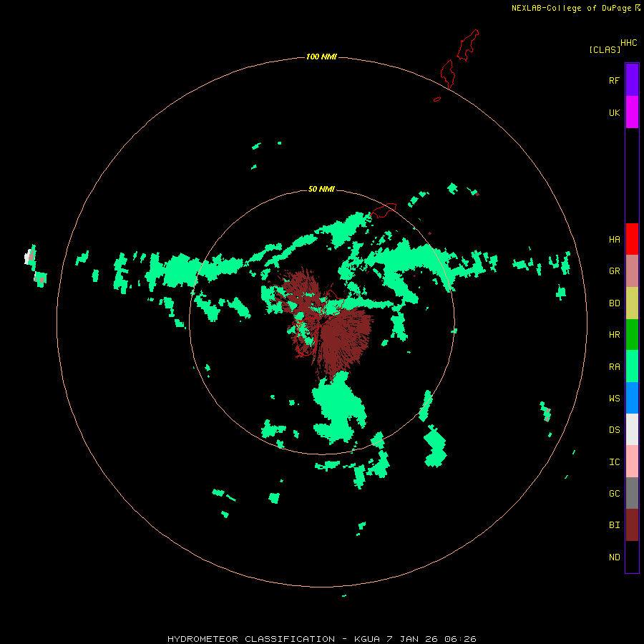644x644 pixels.
Task: Click the 100 NMI range ring label
Action: coord(321,57)
